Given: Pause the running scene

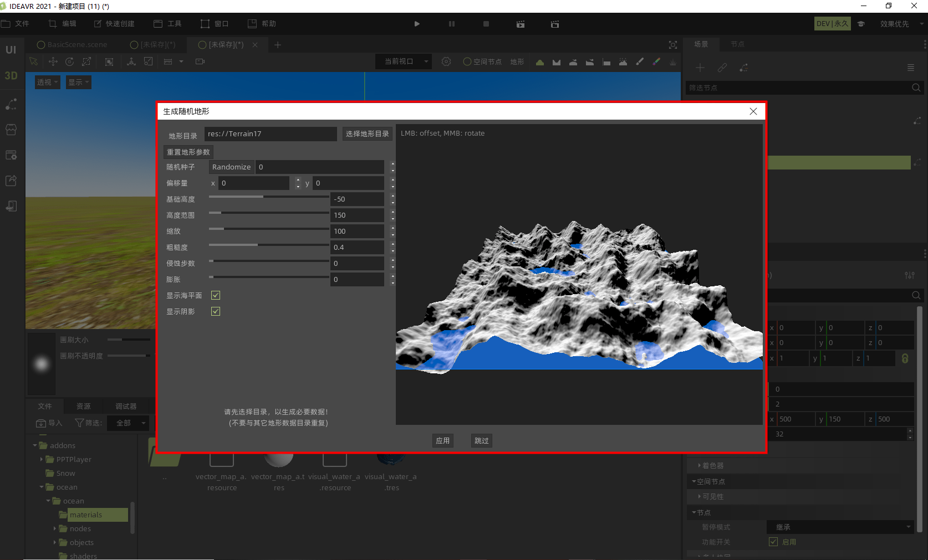Looking at the screenshot, I should coord(452,24).
